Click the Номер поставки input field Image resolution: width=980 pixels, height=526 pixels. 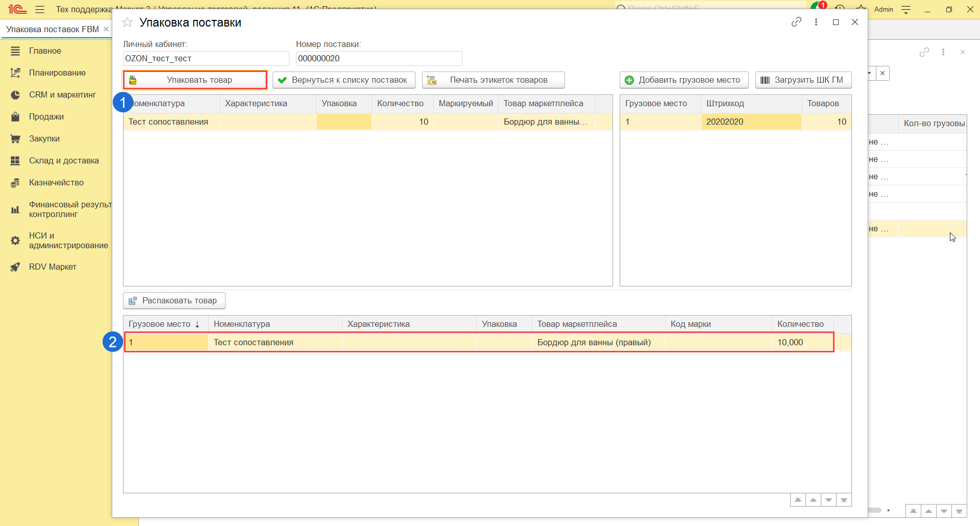pos(379,58)
